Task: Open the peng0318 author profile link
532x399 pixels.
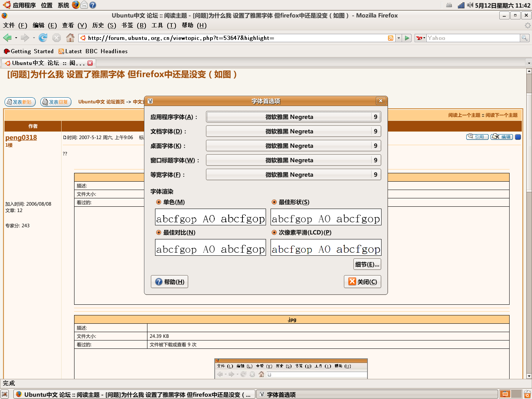Action: [x=21, y=138]
